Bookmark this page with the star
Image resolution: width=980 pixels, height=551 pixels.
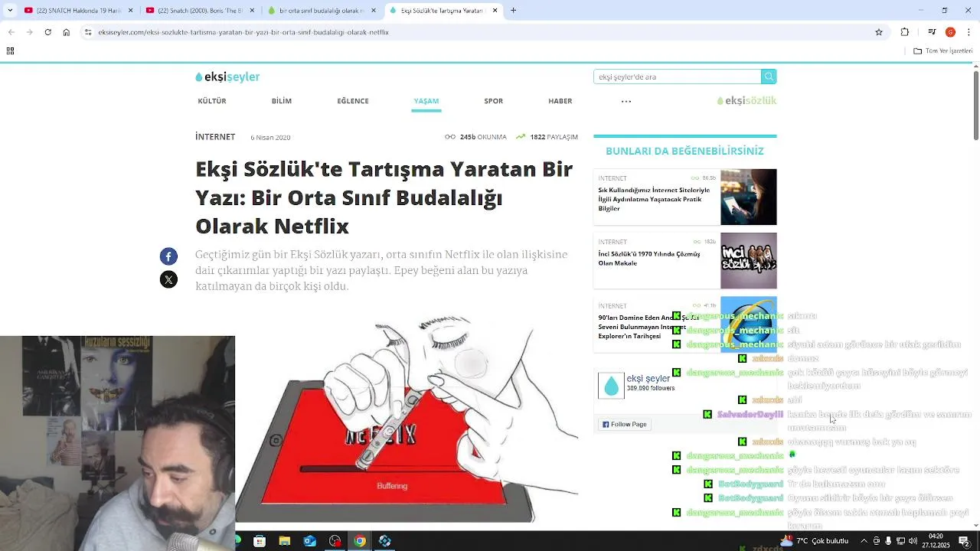tap(879, 32)
